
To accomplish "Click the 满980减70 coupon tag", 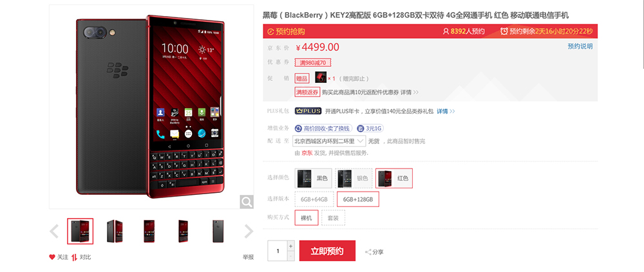I will (313, 63).
